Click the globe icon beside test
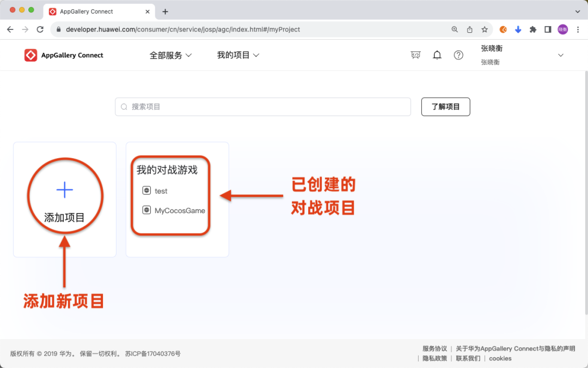 [146, 190]
